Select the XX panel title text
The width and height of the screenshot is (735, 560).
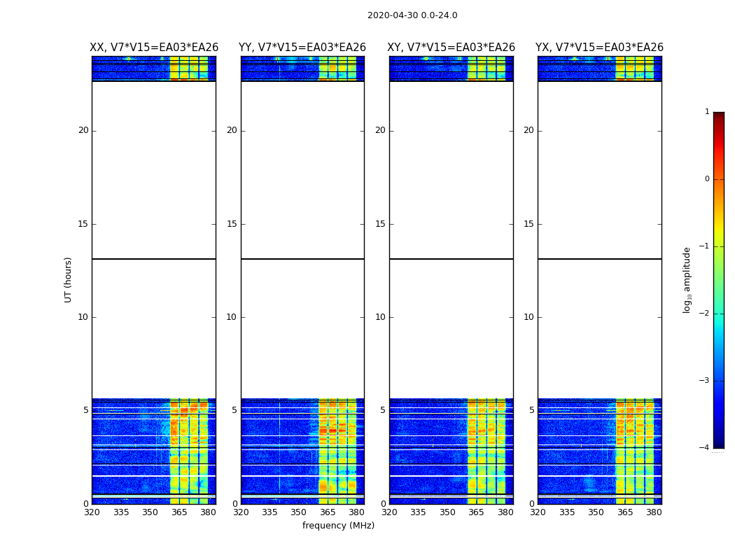click(x=154, y=48)
